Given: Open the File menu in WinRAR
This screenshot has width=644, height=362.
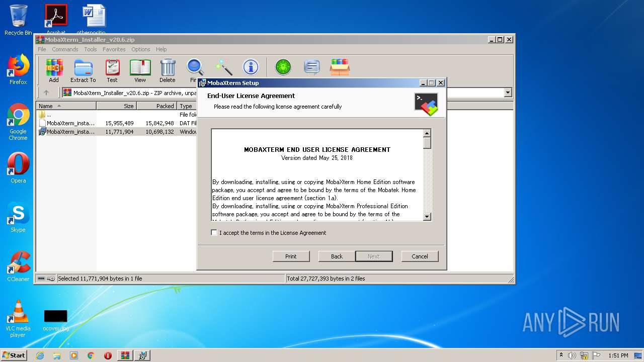Looking at the screenshot, I should 42,49.
